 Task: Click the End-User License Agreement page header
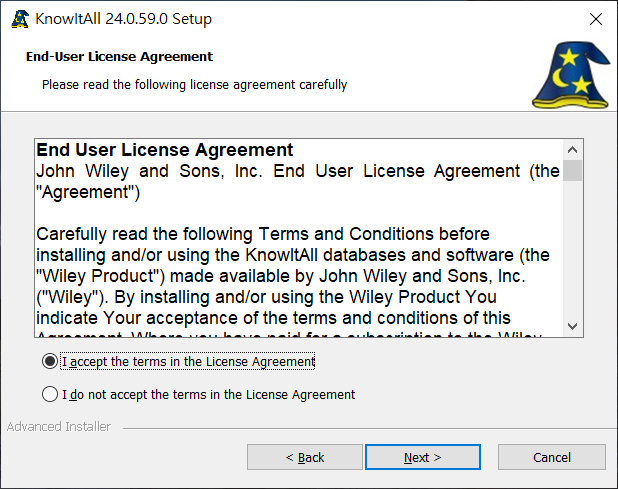(x=119, y=57)
